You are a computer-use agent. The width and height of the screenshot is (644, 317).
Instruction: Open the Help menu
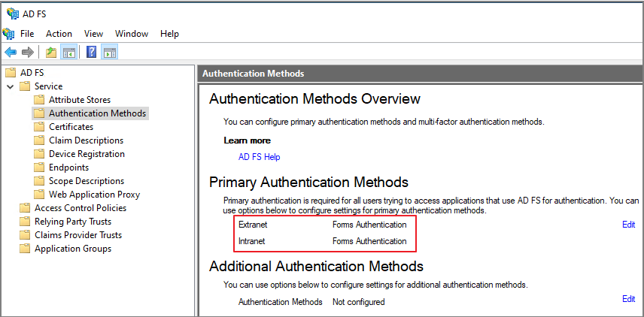pos(169,34)
